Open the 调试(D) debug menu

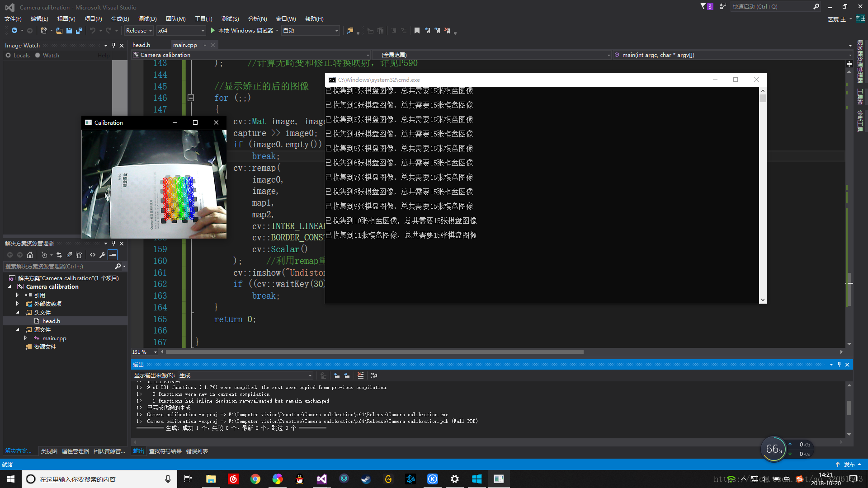147,19
